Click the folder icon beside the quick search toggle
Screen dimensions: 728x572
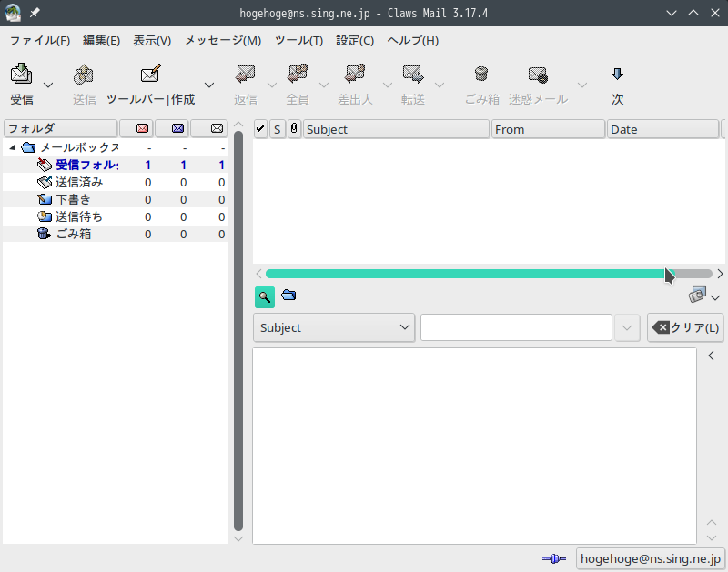tap(288, 295)
